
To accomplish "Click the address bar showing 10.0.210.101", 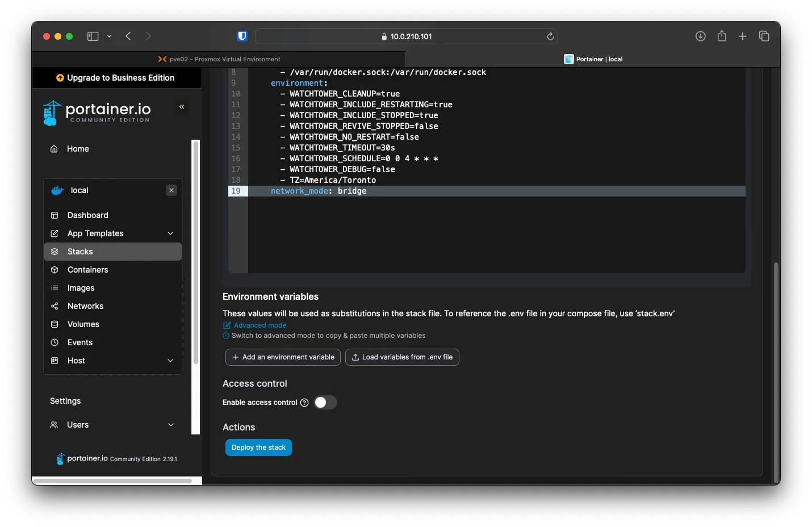I will (406, 36).
